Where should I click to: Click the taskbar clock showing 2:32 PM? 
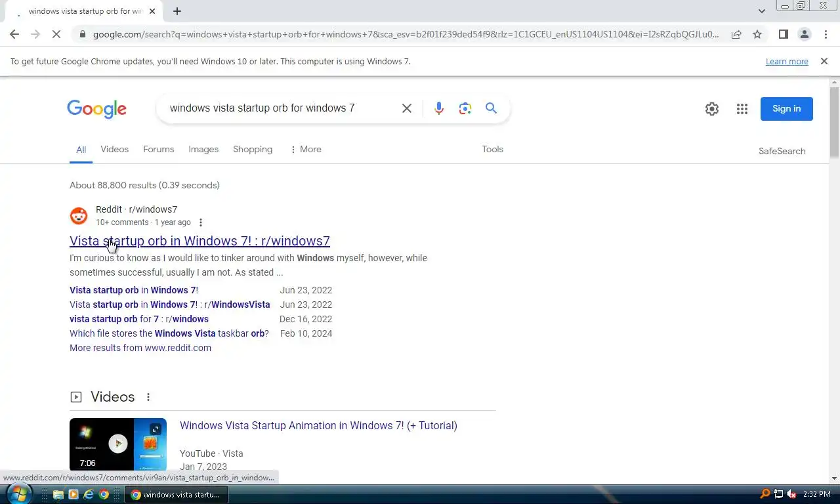(817, 494)
